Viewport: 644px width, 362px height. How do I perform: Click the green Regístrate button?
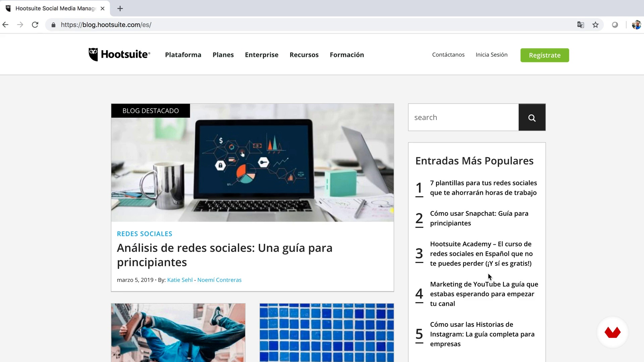(x=545, y=55)
